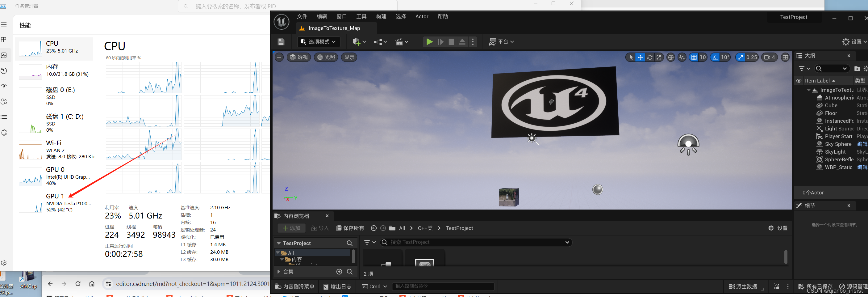
Task: Open content browser 设置 settings
Action: coord(778,228)
